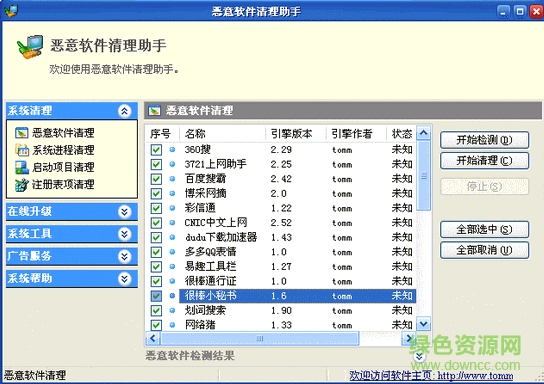Click the blue dot icon for 很棒小秘书
Image resolution: width=544 pixels, height=384 pixels.
pos(172,296)
